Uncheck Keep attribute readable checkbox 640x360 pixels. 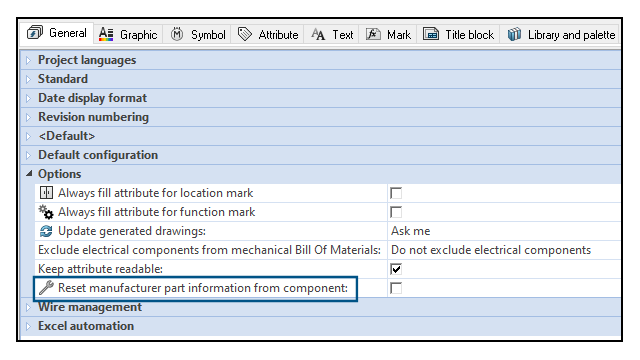[x=396, y=269]
